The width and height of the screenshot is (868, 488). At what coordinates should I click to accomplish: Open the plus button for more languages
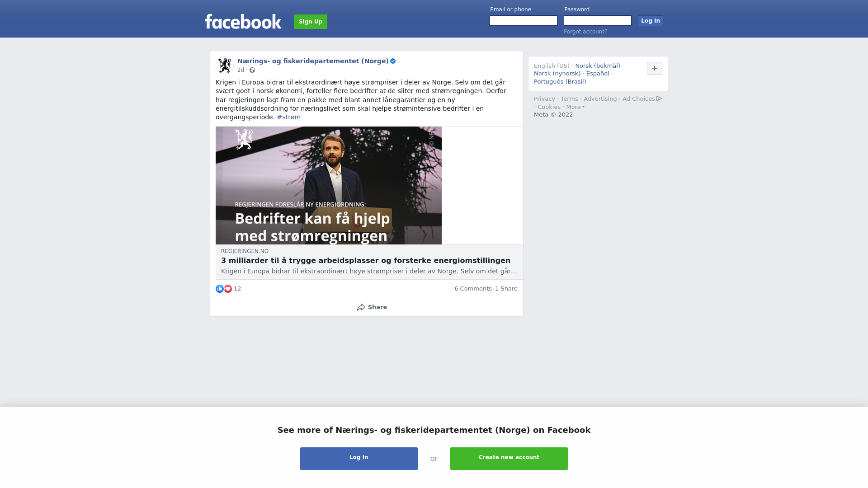point(655,68)
